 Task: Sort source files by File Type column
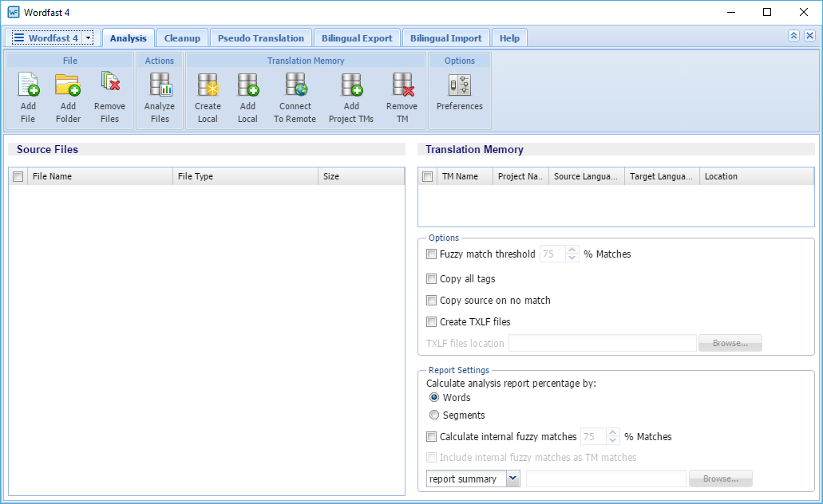tap(245, 177)
